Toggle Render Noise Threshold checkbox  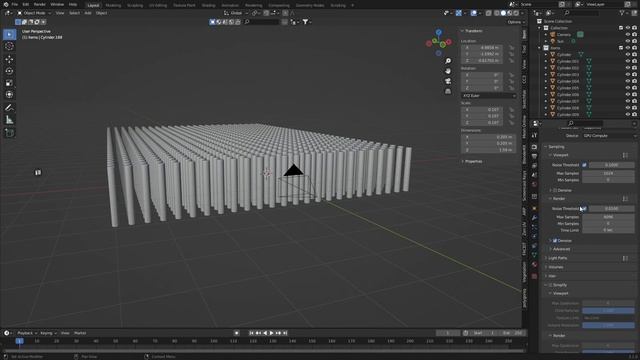coord(584,209)
